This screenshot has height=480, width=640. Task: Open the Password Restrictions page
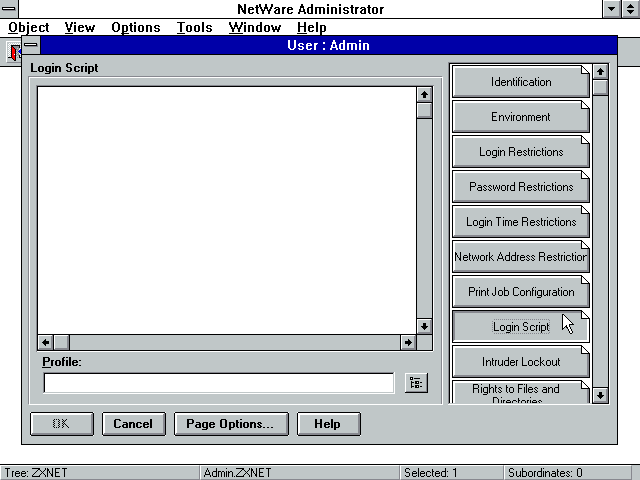coord(521,187)
